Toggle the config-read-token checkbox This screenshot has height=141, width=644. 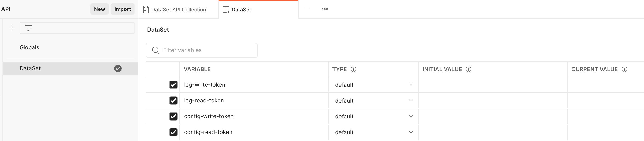[x=173, y=132]
